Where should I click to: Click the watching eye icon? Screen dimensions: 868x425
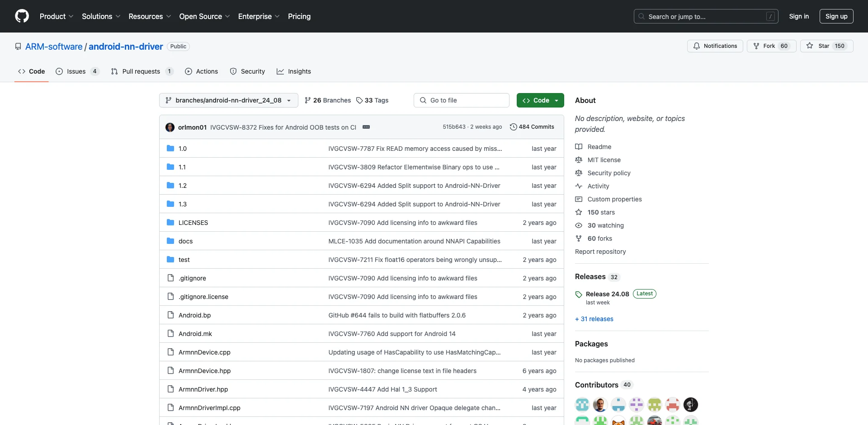point(579,225)
